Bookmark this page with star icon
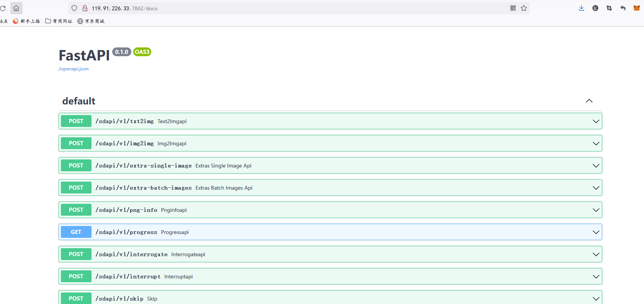Image resolution: width=644 pixels, height=304 pixels. (x=524, y=8)
